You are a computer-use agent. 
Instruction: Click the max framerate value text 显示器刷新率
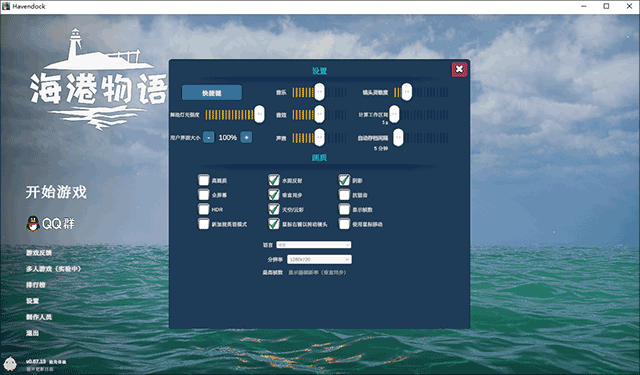tap(317, 272)
